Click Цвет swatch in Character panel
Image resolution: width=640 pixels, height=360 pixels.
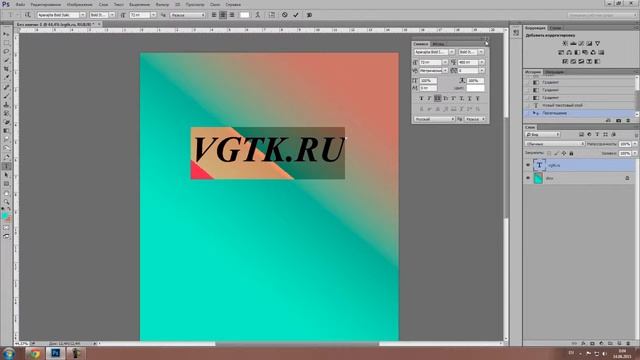[x=475, y=88]
